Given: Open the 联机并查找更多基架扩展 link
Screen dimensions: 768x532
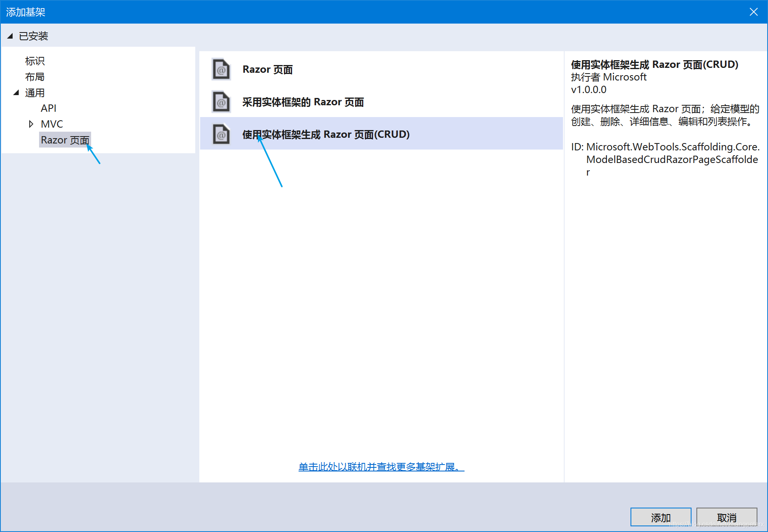Looking at the screenshot, I should [381, 467].
